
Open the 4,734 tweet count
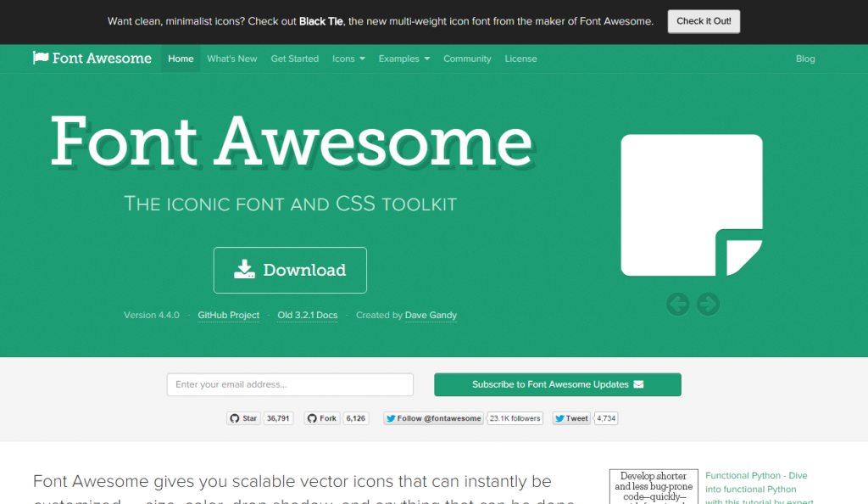(605, 418)
